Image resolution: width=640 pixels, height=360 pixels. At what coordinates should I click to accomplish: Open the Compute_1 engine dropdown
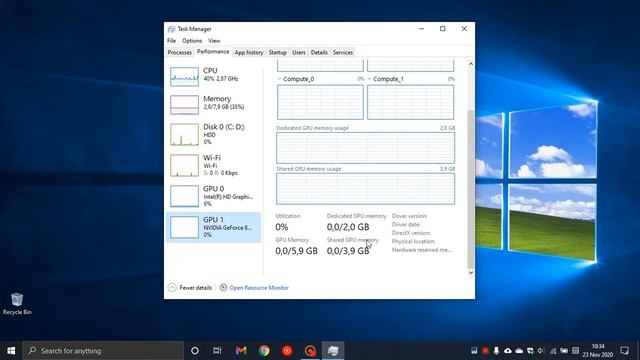coord(369,79)
